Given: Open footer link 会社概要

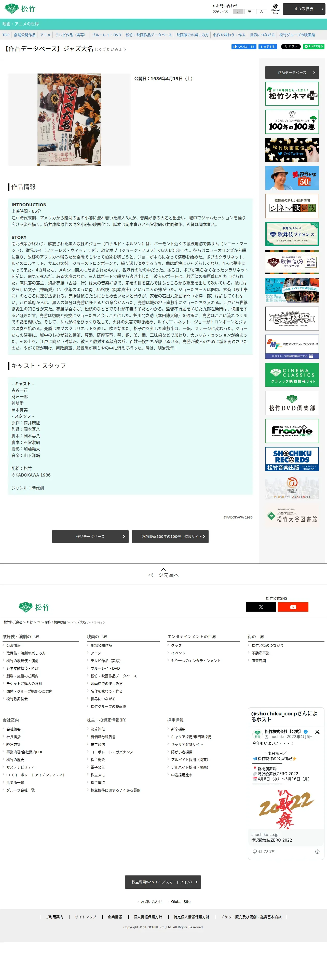Looking at the screenshot, I should point(13,729).
